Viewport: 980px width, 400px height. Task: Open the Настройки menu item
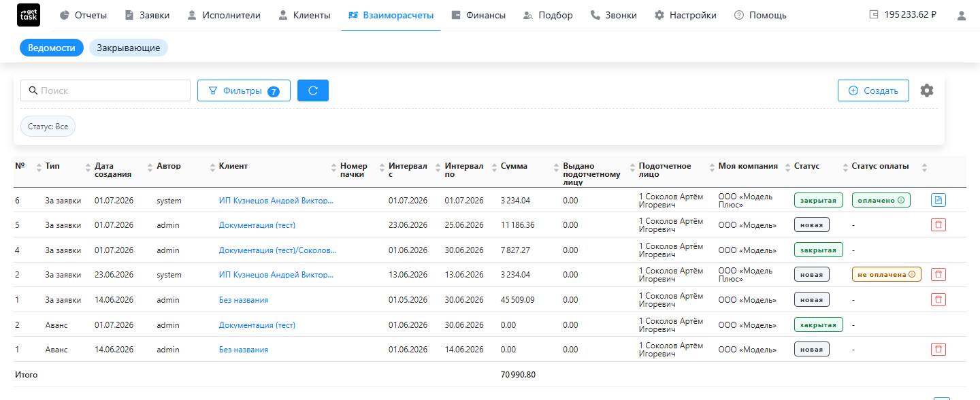(685, 15)
